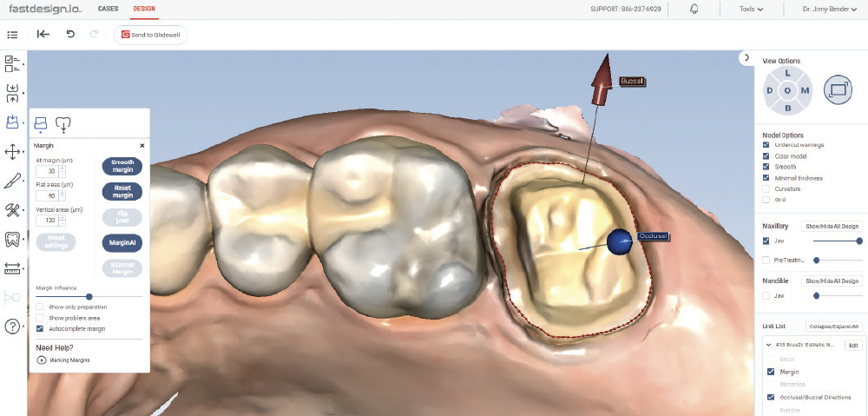Click the perspective view toggle icon
868x416 pixels.
point(838,89)
